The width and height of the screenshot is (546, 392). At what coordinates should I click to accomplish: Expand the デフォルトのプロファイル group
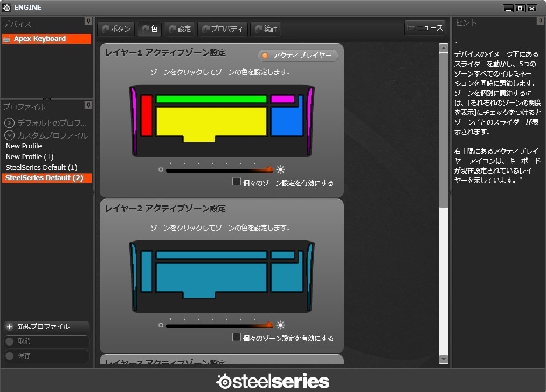point(9,122)
